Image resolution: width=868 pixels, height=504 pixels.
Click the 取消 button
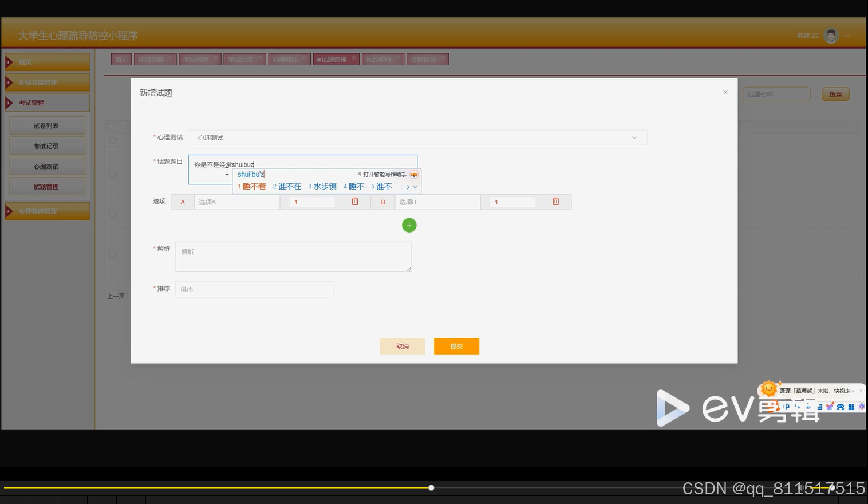pyautogui.click(x=403, y=346)
